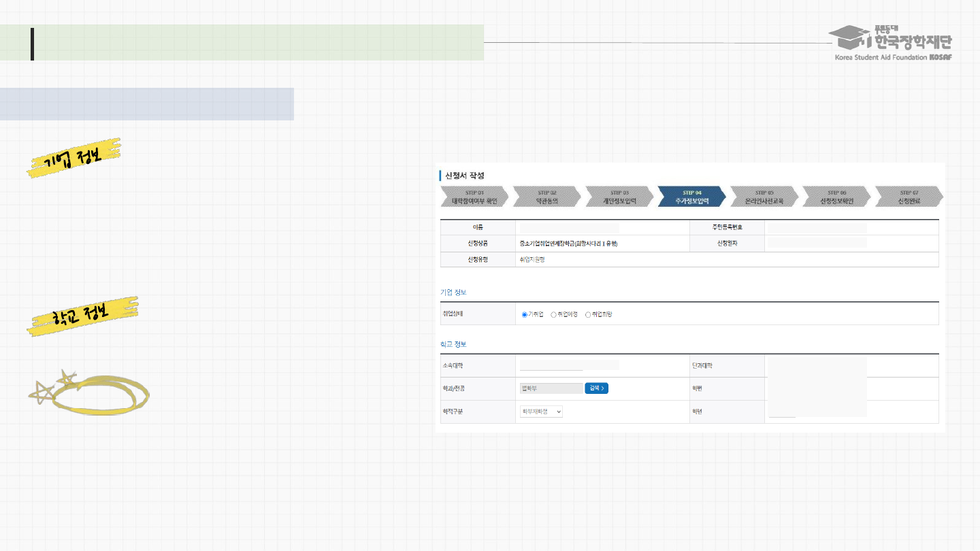
Task: Go to STEP 06 신청정보확인
Action: click(x=836, y=197)
